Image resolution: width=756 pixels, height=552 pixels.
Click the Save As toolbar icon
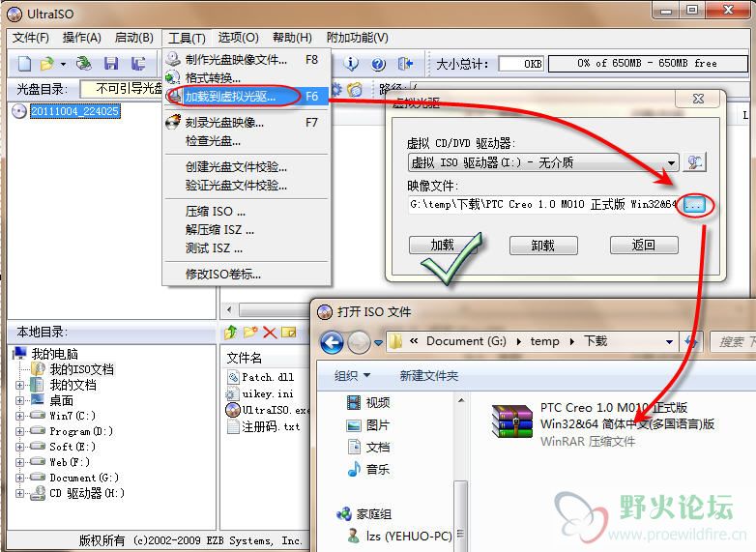[138, 63]
